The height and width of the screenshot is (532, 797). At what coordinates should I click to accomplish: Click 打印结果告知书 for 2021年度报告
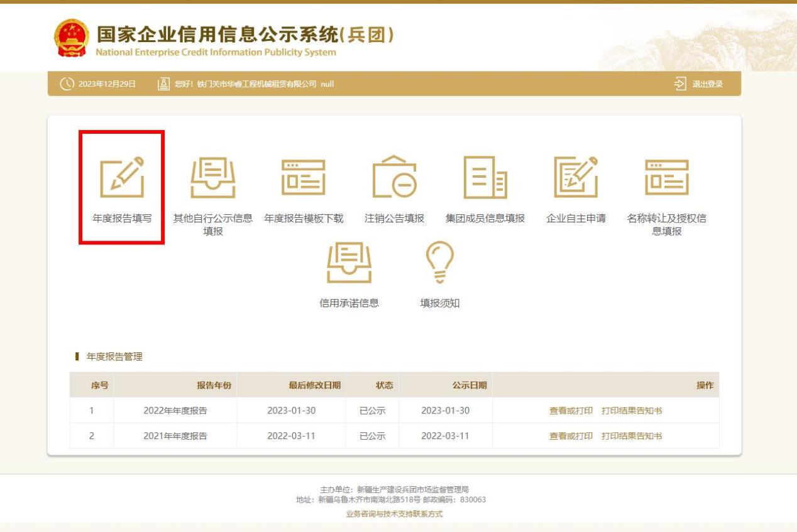pos(632,436)
